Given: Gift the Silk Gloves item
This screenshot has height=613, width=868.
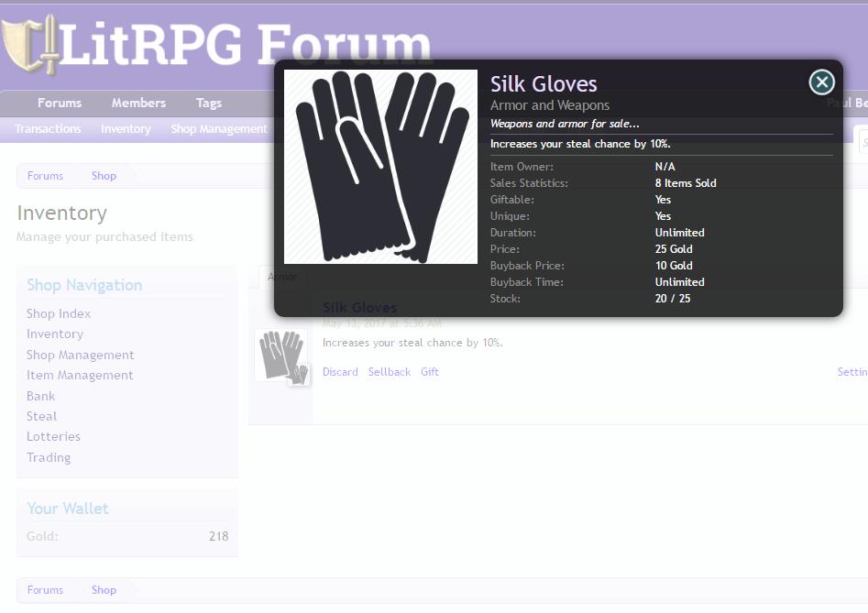Looking at the screenshot, I should point(430,372).
